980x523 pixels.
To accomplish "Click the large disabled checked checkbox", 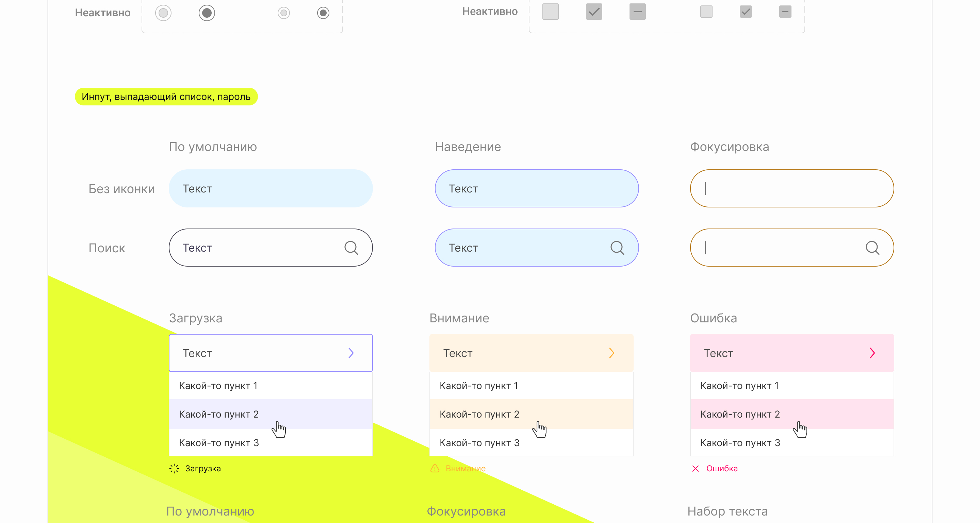I will tap(594, 12).
